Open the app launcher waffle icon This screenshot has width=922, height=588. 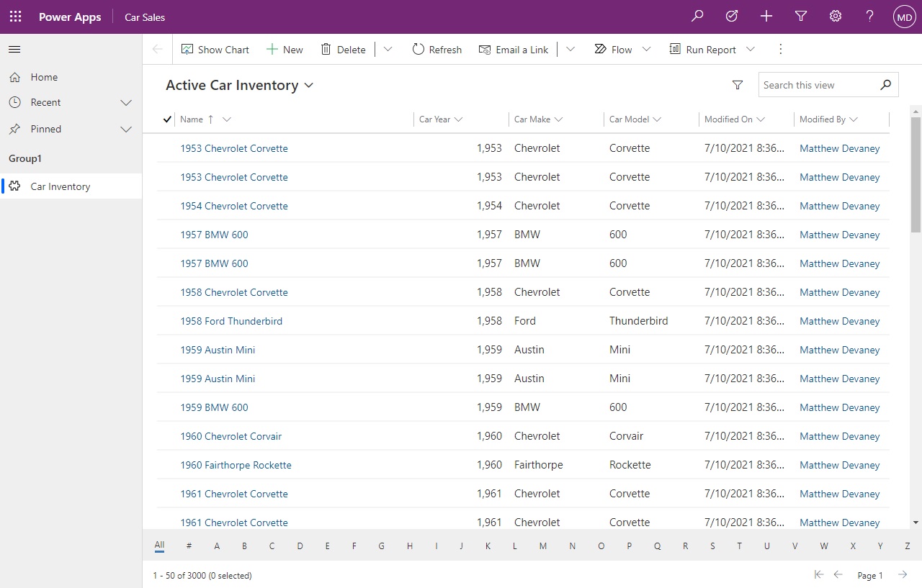pos(15,16)
